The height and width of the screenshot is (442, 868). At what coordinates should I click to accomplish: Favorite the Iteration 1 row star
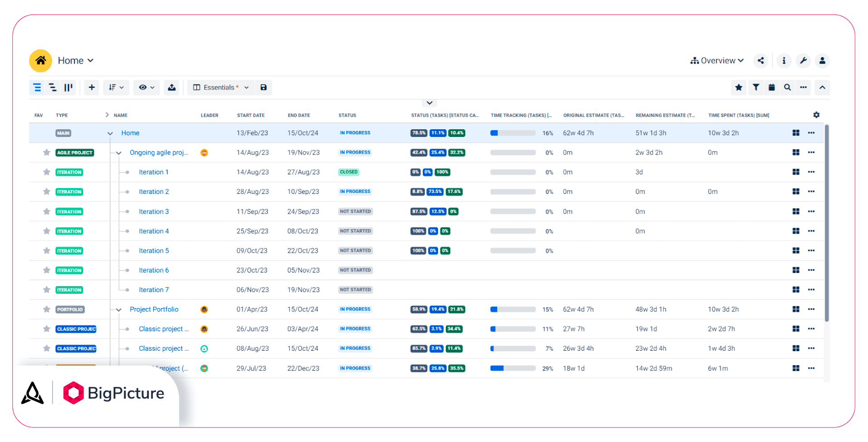(x=47, y=172)
